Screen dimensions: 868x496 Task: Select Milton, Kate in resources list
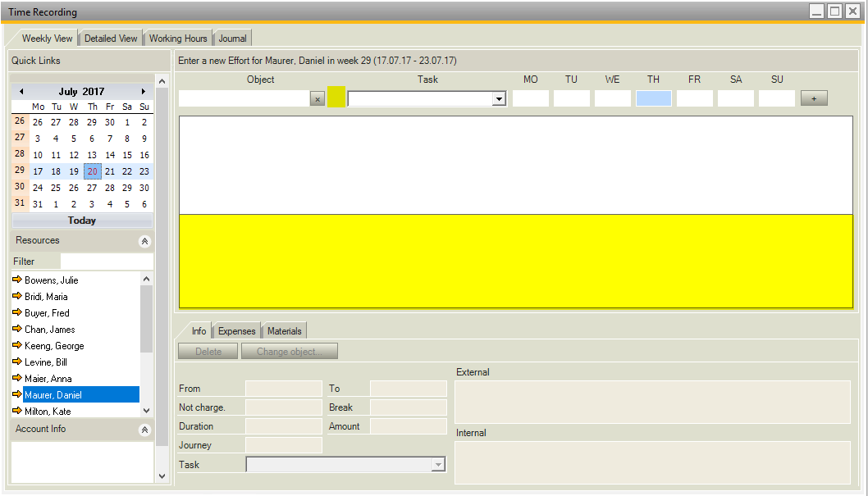click(48, 412)
